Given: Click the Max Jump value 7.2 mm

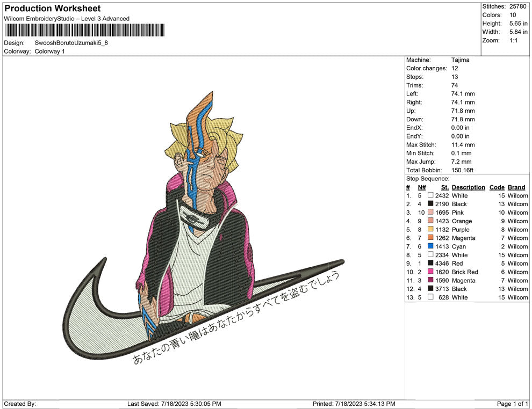Looking at the screenshot, I should pyautogui.click(x=462, y=162).
